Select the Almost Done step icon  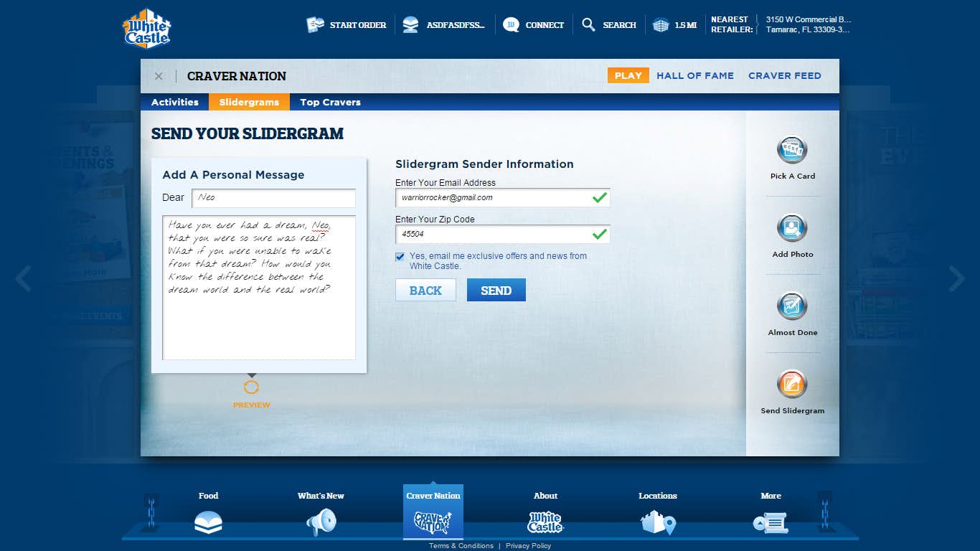point(792,306)
